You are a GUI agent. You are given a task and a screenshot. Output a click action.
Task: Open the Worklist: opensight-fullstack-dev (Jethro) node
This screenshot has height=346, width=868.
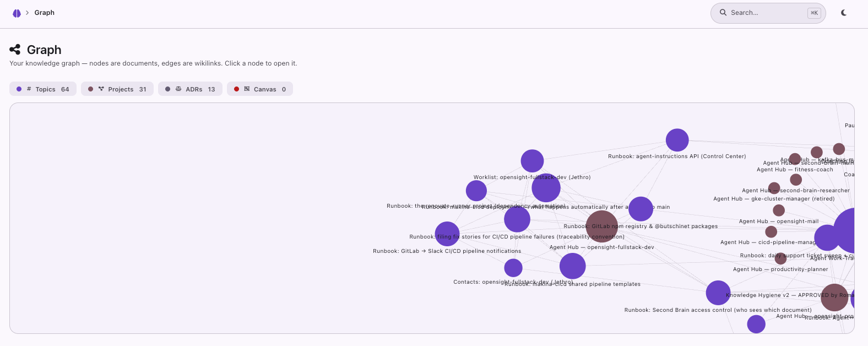click(x=532, y=161)
